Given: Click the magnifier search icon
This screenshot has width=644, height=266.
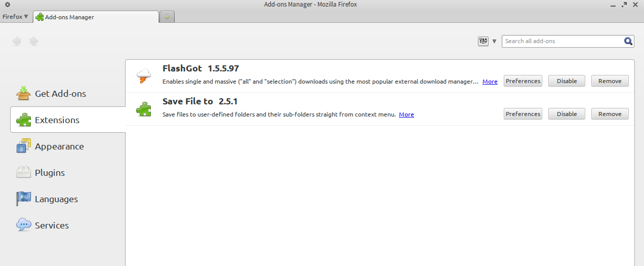Looking at the screenshot, I should [628, 41].
